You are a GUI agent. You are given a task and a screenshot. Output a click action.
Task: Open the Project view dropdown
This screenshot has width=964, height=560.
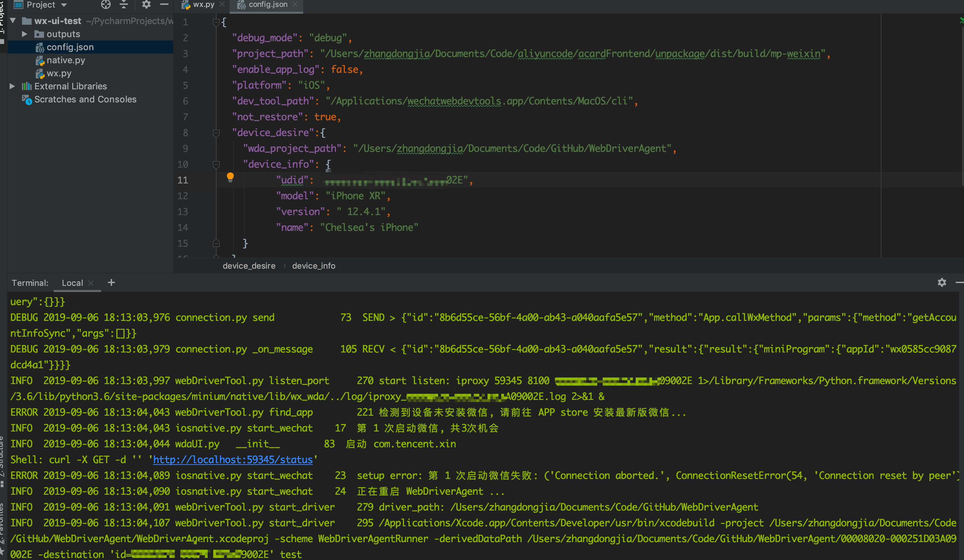pos(64,5)
